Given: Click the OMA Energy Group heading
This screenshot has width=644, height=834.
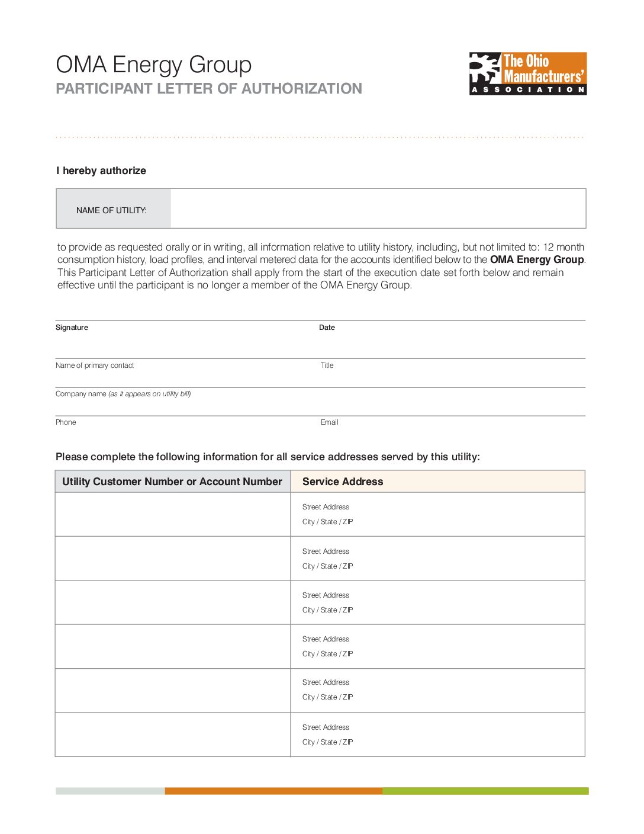Looking at the screenshot, I should (x=154, y=65).
